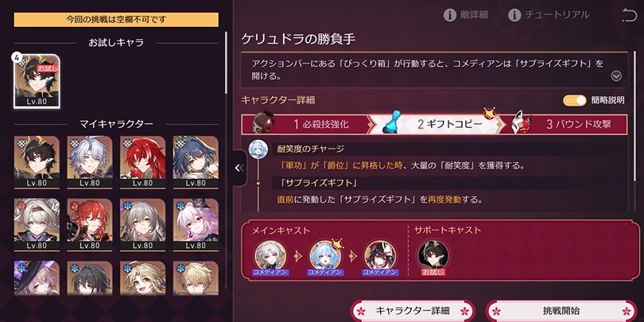Image resolution: width=644 pixels, height=322 pixels.
Task: Select the third main cast portrait with mask
Action: click(380, 256)
